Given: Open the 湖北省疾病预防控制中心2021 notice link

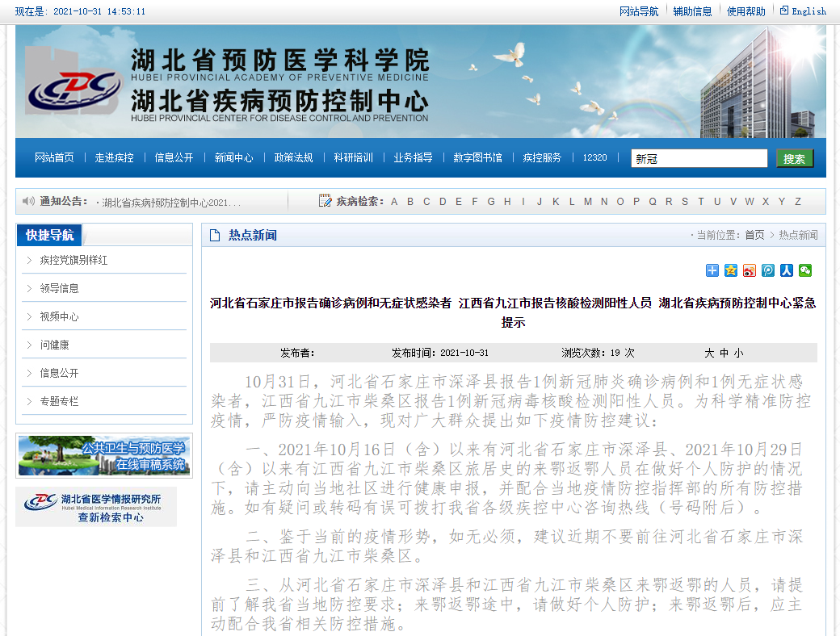Looking at the screenshot, I should (170, 203).
